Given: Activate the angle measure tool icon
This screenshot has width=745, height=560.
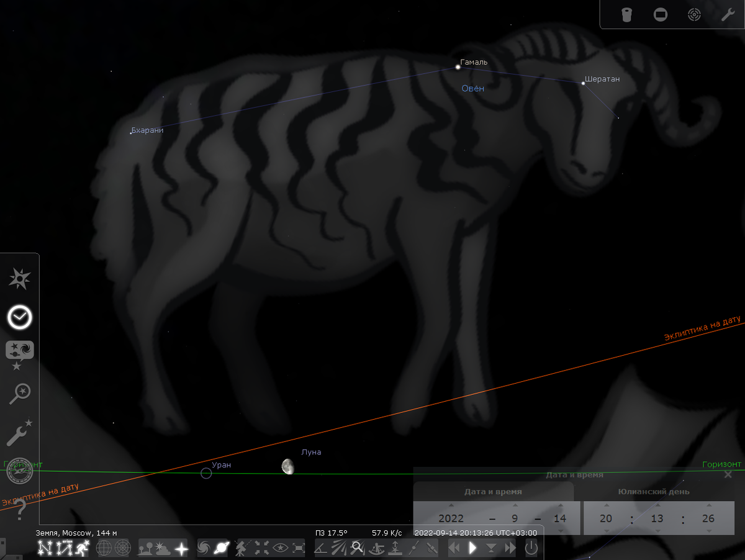Looking at the screenshot, I should 322,548.
